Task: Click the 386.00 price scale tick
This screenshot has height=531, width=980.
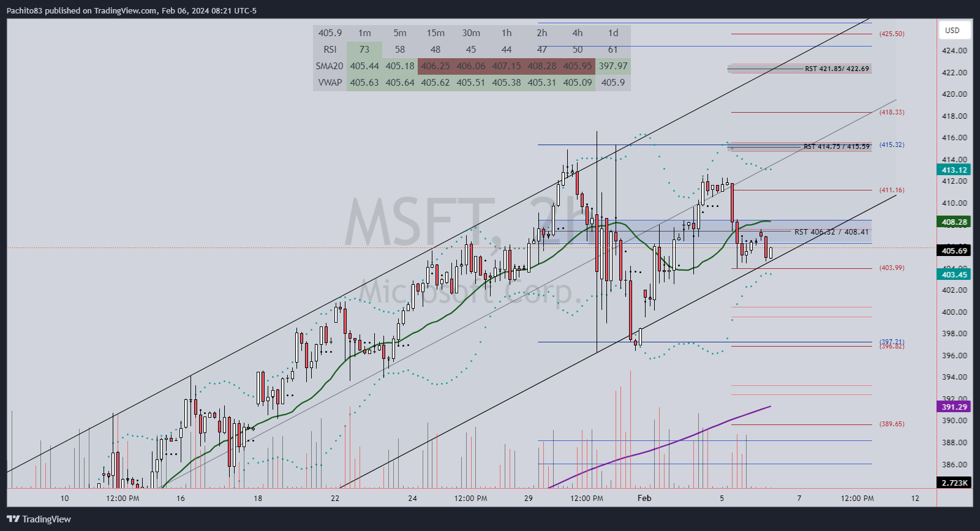Action: pyautogui.click(x=954, y=465)
